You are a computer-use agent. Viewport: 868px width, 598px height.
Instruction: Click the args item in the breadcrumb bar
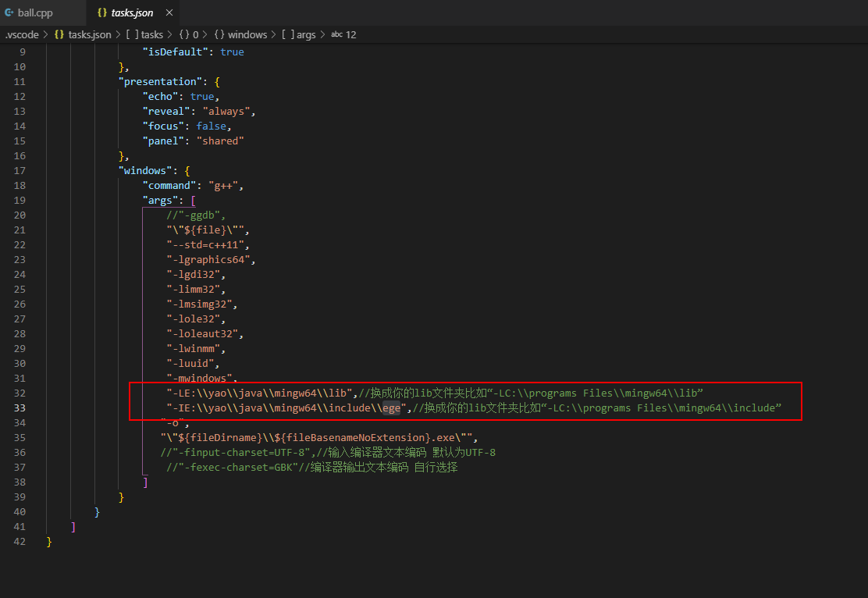(x=306, y=34)
